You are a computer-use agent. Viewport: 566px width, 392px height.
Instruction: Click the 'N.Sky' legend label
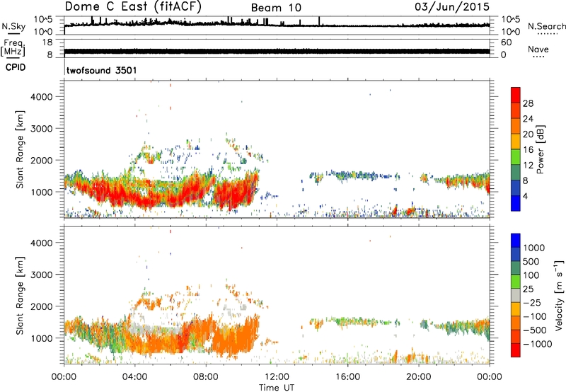pyautogui.click(x=13, y=26)
